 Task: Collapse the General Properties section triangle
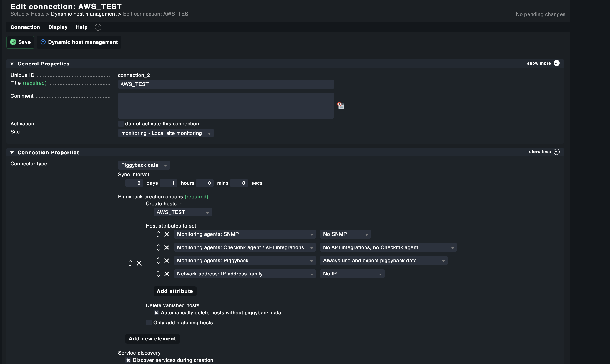pyautogui.click(x=12, y=64)
